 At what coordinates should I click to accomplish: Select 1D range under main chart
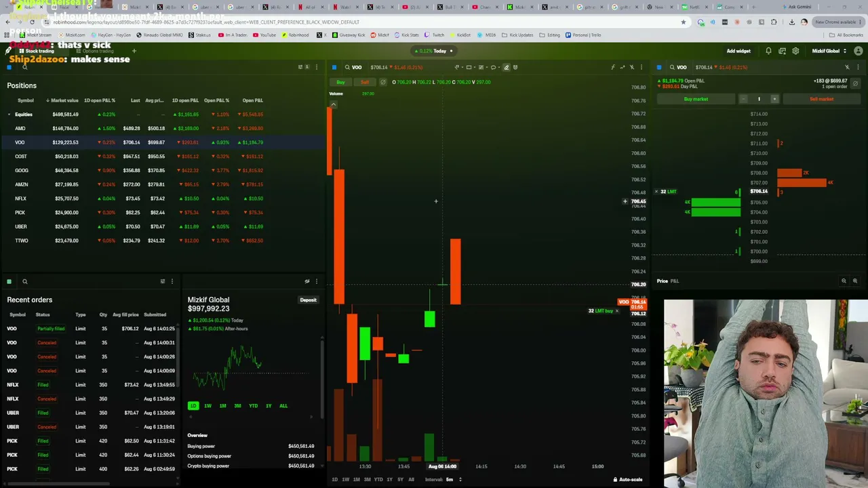(334, 479)
